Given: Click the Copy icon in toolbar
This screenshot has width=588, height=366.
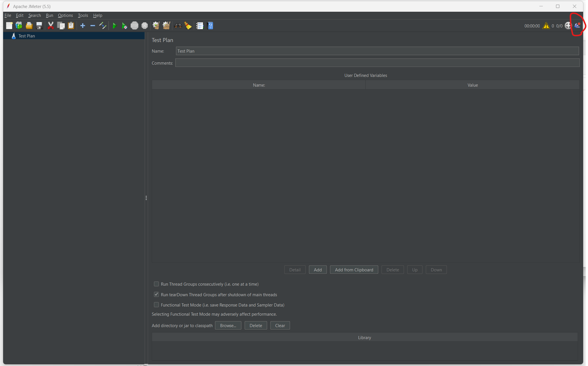Looking at the screenshot, I should click(x=61, y=26).
